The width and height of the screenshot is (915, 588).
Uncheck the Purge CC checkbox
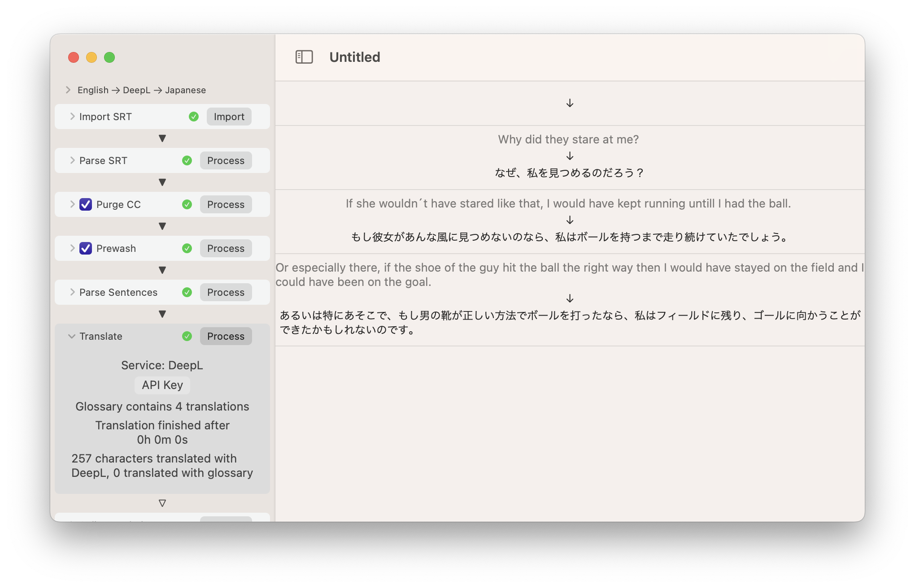point(86,204)
